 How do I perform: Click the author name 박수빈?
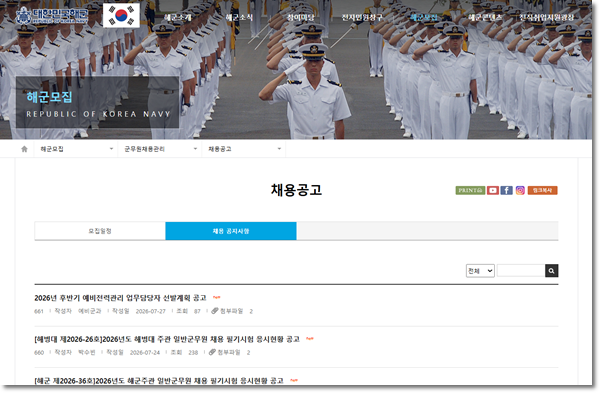(x=87, y=352)
